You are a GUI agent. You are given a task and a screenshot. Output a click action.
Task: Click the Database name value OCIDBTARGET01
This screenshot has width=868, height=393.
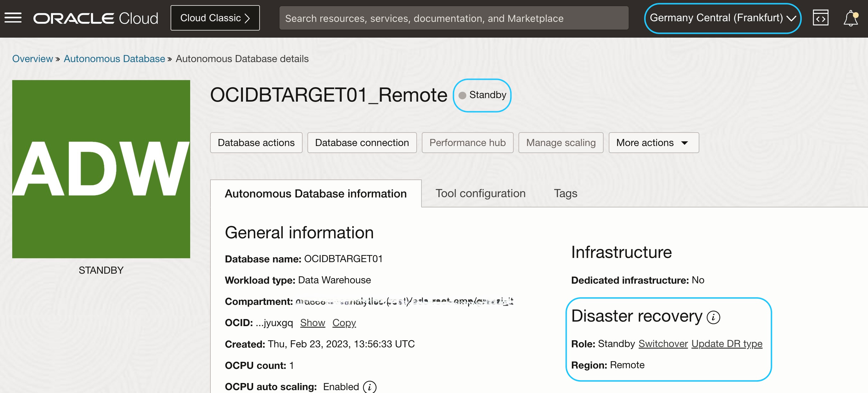tap(343, 259)
